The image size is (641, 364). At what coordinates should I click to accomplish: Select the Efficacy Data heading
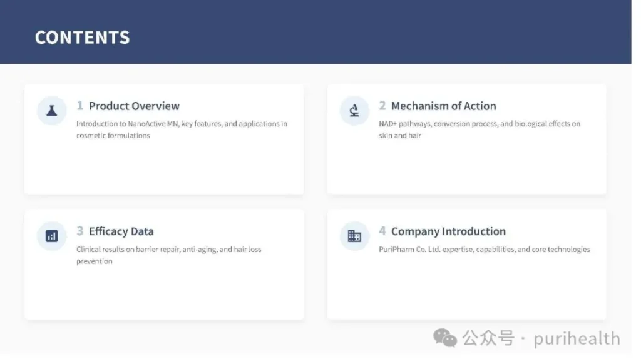(x=121, y=231)
